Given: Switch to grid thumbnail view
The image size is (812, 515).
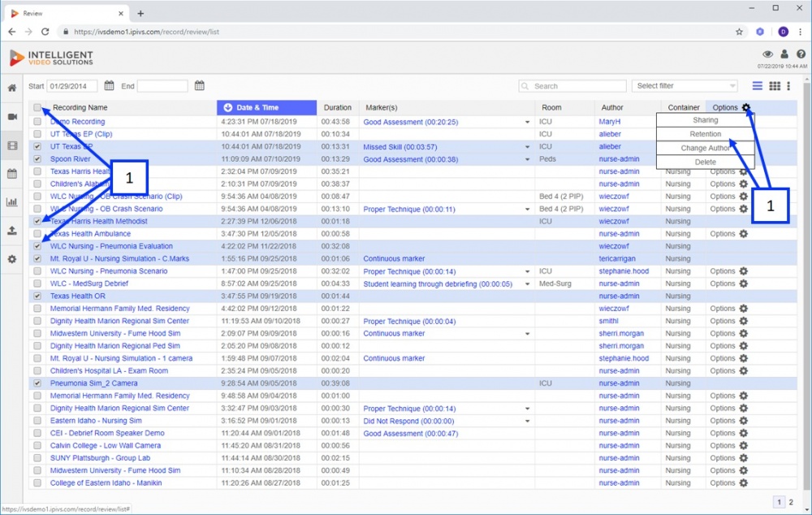Looking at the screenshot, I should [775, 86].
